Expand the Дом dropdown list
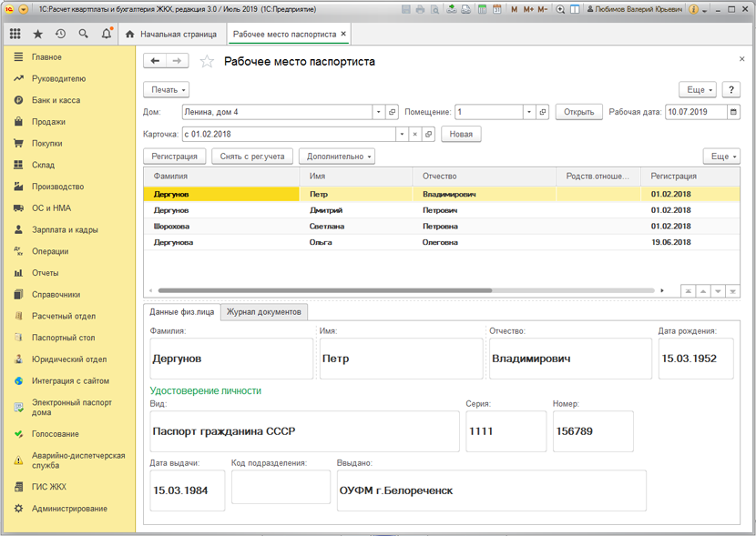 379,112
